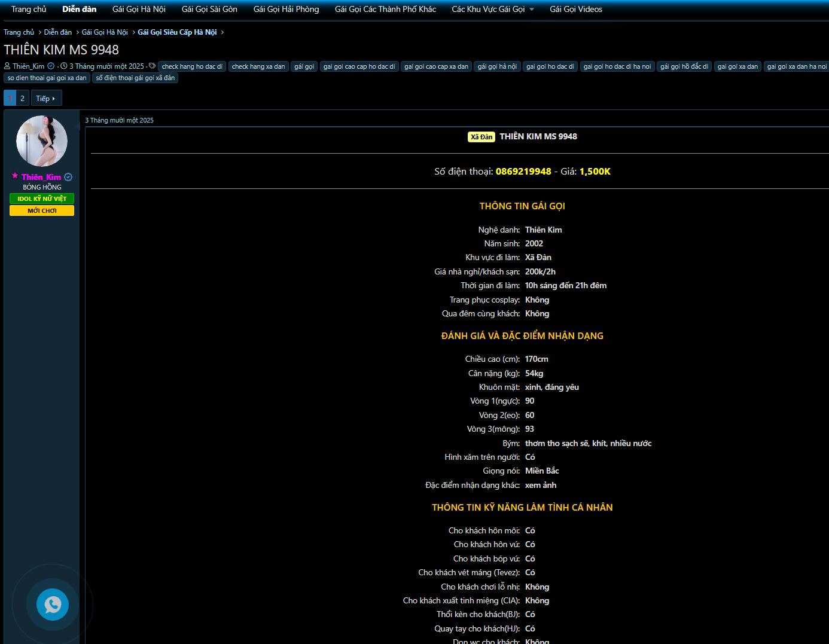Screen dimensions: 829x644
Task: Click the post date above the message
Action: [x=119, y=120]
